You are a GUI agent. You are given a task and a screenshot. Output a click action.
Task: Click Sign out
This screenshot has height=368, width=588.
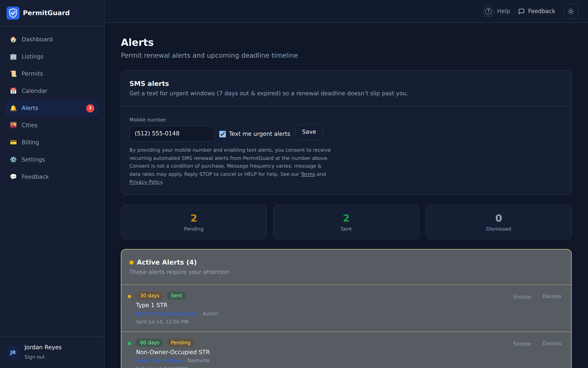click(35, 357)
